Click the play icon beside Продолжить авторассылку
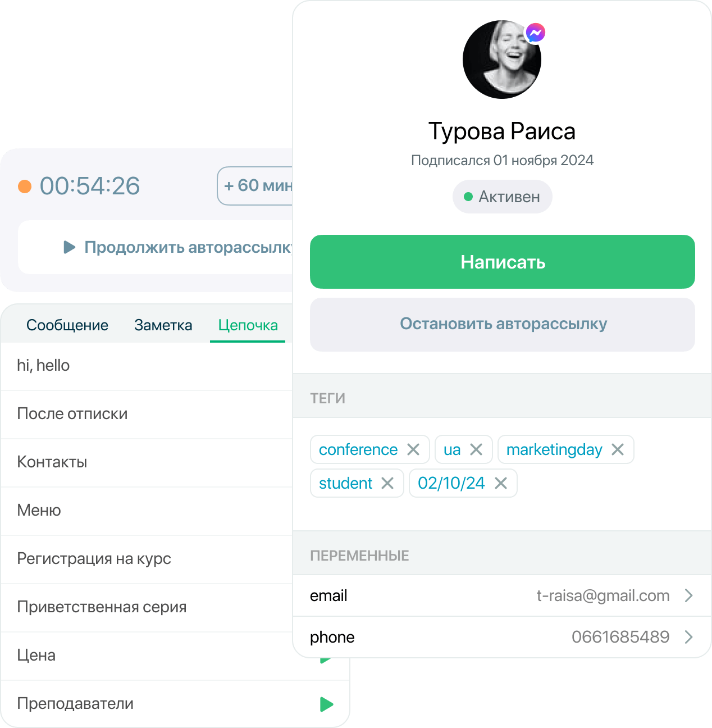 [x=69, y=247]
